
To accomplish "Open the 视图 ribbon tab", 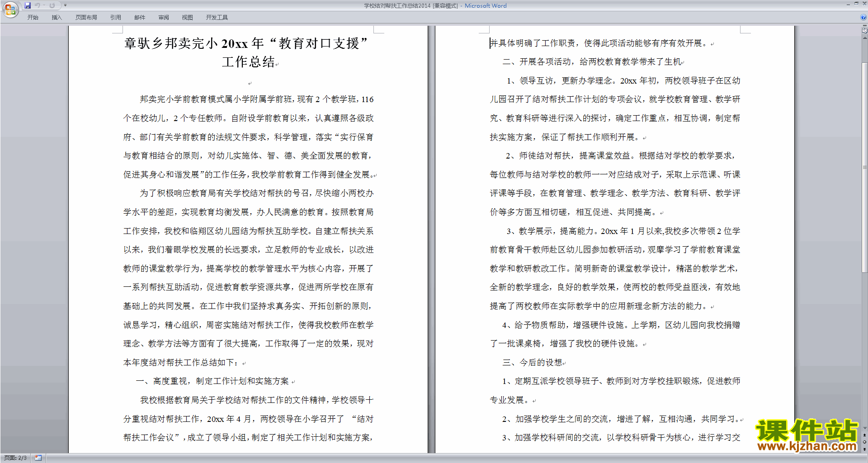I will 188,18.
